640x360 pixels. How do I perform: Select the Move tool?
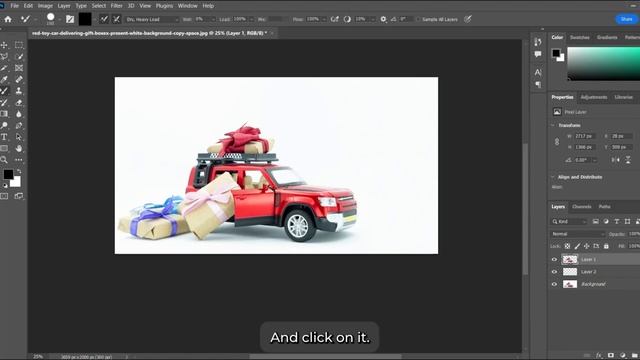[4, 45]
